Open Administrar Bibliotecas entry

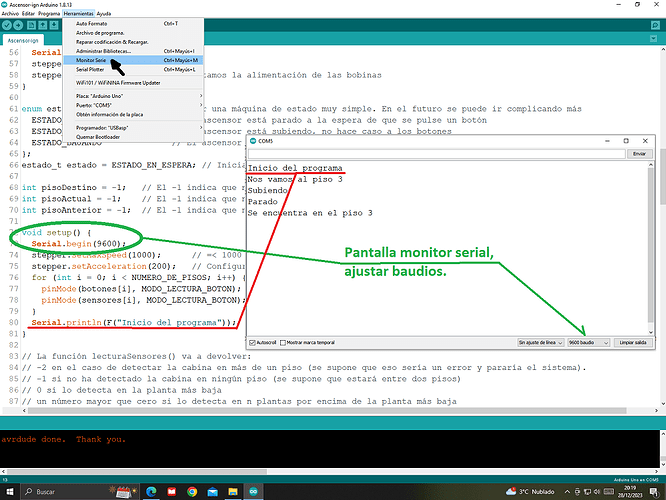pyautogui.click(x=133, y=51)
